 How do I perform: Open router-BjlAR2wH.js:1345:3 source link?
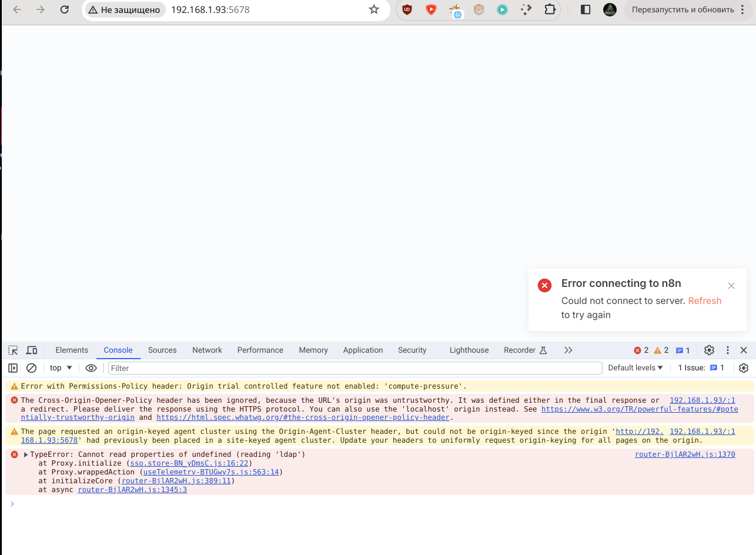coord(132,490)
